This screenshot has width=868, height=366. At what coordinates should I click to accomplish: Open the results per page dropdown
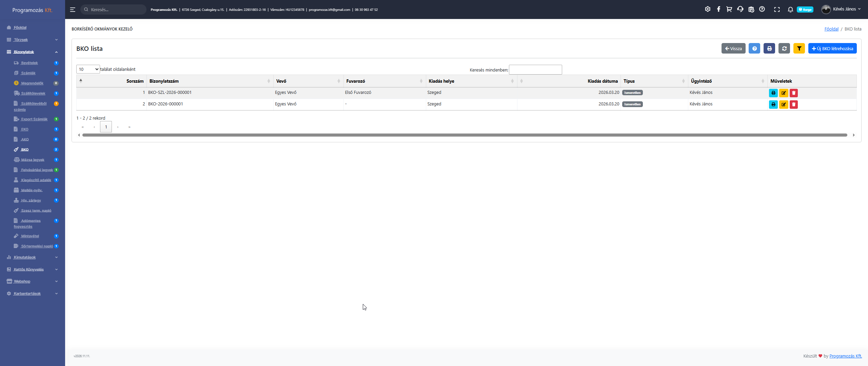[x=88, y=69]
